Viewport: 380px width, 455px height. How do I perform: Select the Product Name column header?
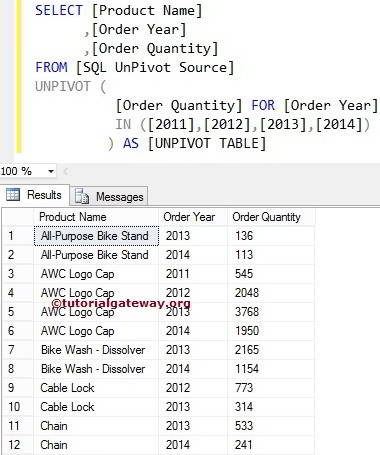(x=96, y=217)
